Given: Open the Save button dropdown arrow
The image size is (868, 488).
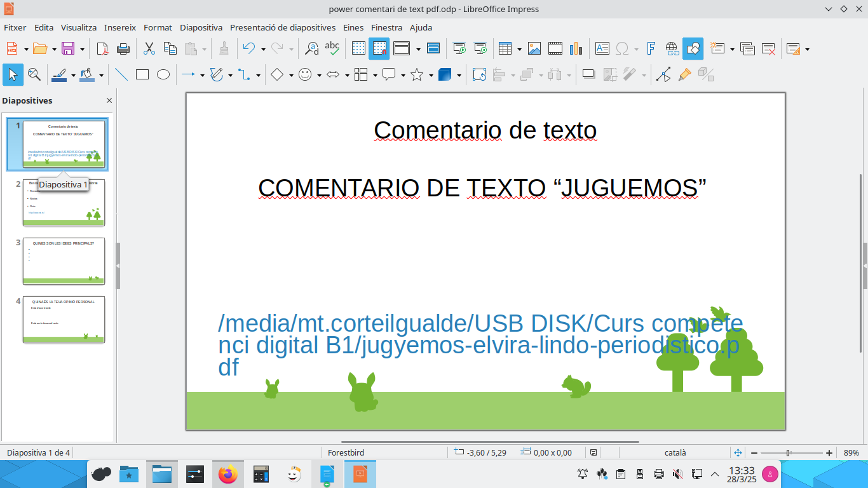Looking at the screenshot, I should 82,49.
